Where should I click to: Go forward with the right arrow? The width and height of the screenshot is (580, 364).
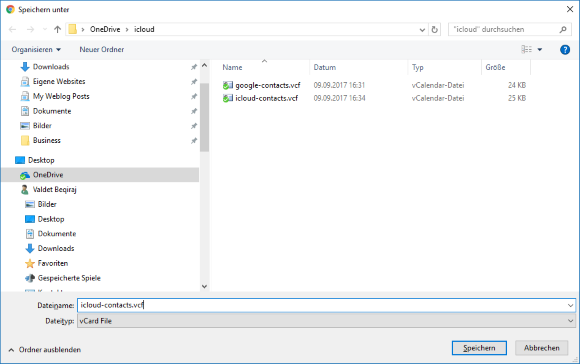pyautogui.click(x=30, y=29)
